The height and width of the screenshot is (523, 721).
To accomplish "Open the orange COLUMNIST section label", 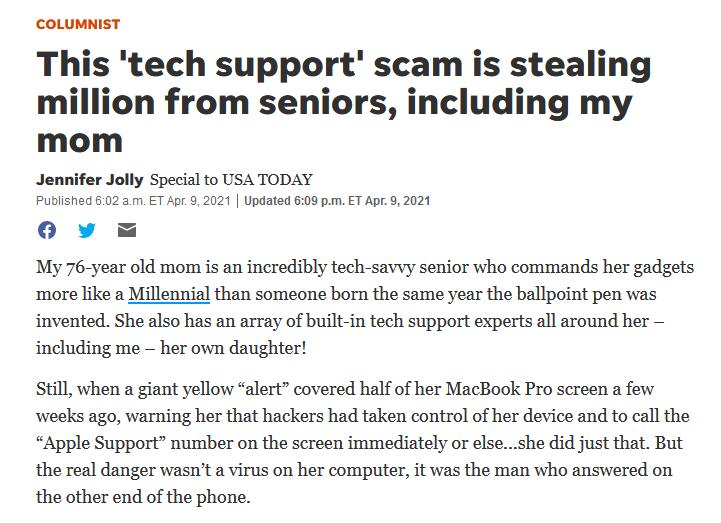I will 78,24.
